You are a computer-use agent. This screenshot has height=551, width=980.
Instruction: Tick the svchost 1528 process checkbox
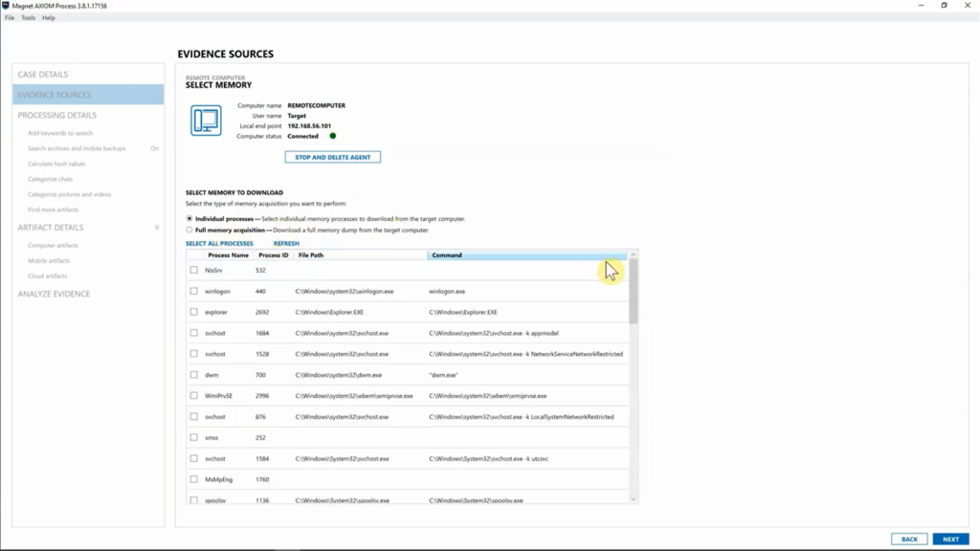coord(193,354)
